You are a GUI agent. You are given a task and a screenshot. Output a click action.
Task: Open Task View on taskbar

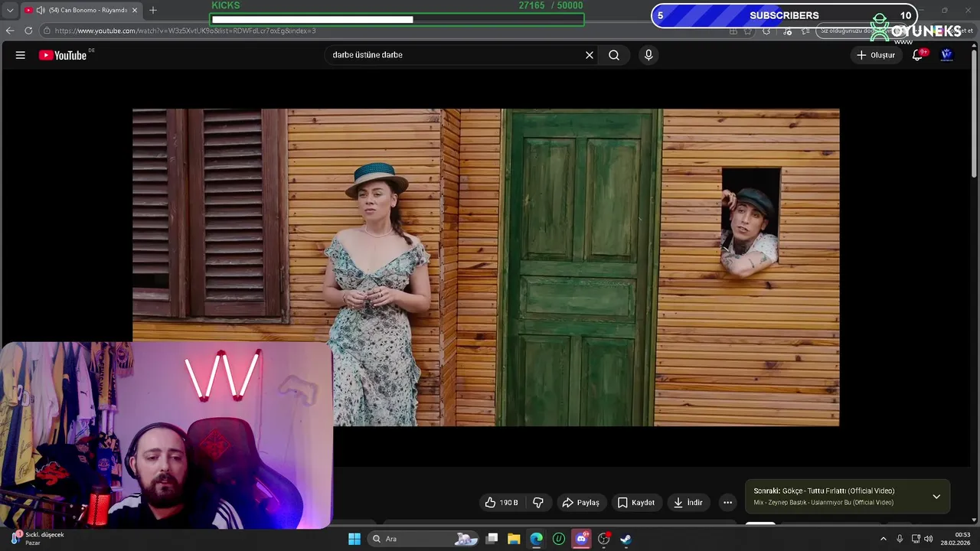coord(492,539)
